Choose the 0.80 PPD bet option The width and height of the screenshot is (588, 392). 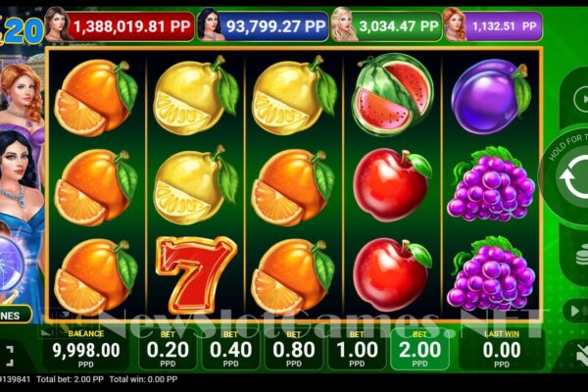294,350
